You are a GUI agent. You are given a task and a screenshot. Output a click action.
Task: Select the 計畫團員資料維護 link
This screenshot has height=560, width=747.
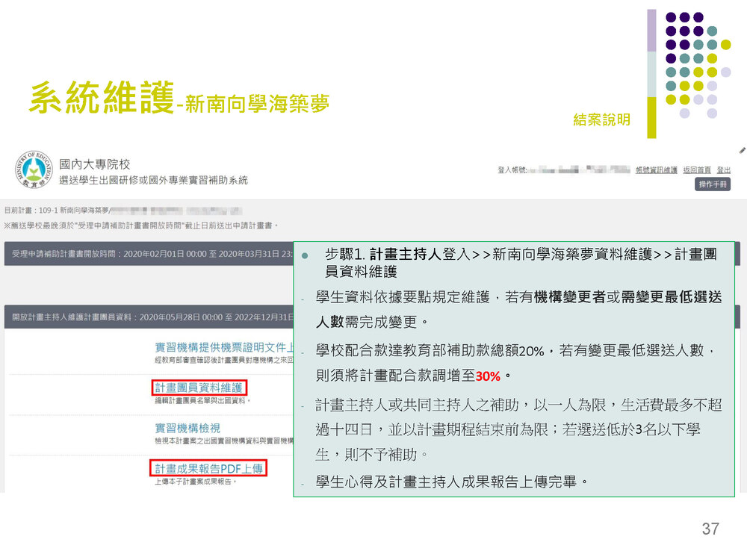(x=199, y=388)
